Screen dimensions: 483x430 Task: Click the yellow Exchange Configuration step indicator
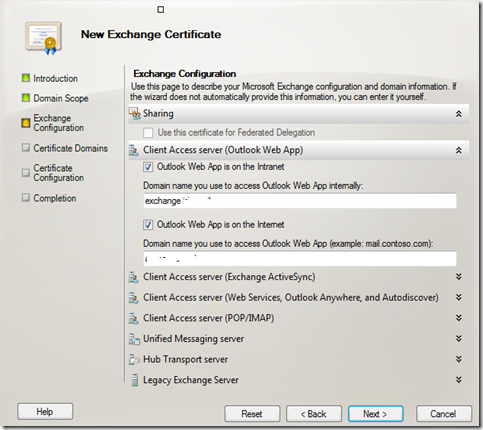pyautogui.click(x=26, y=123)
